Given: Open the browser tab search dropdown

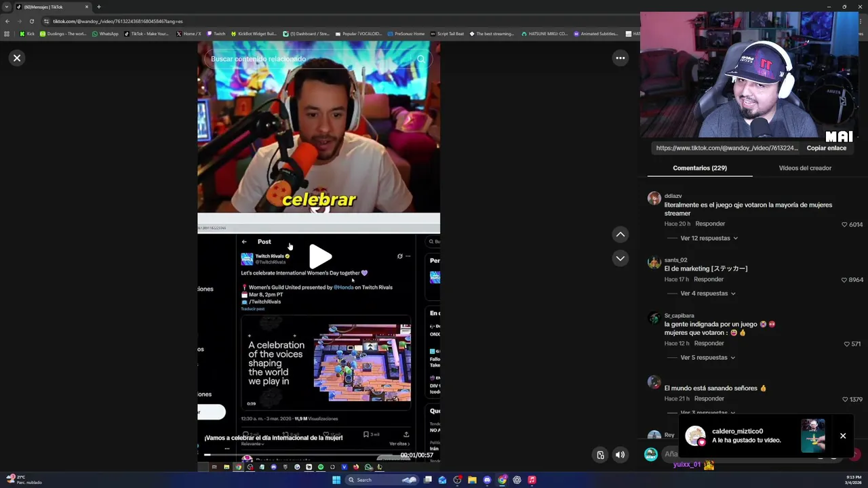Looking at the screenshot, I should [6, 7].
